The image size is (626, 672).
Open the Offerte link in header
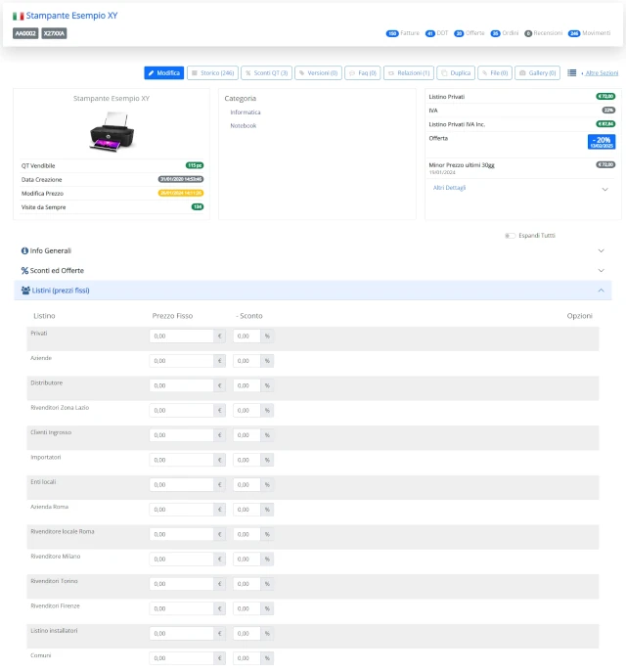click(475, 33)
